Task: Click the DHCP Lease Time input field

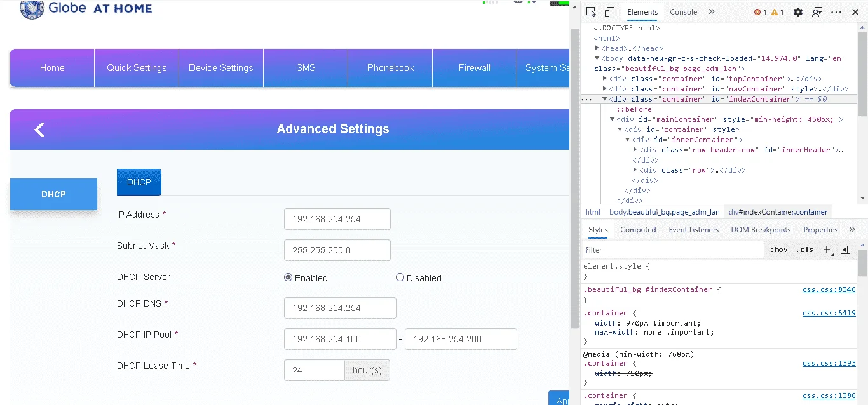Action: coord(315,370)
